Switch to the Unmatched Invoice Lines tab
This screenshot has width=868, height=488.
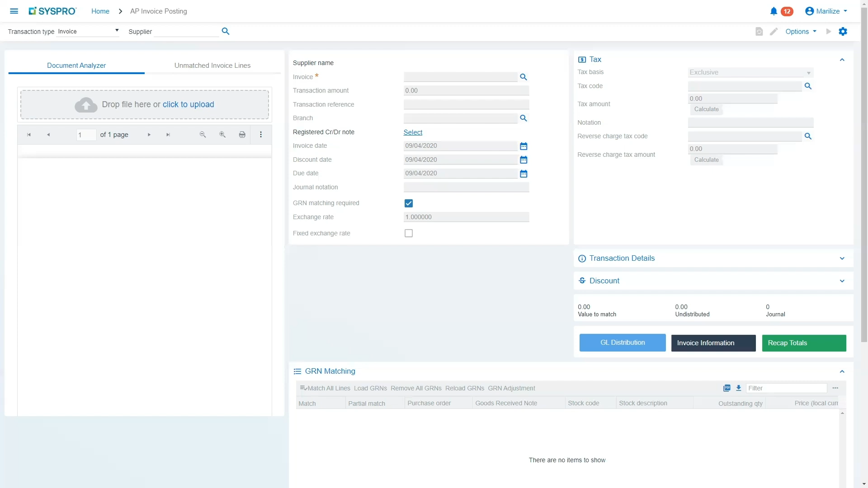click(x=212, y=65)
